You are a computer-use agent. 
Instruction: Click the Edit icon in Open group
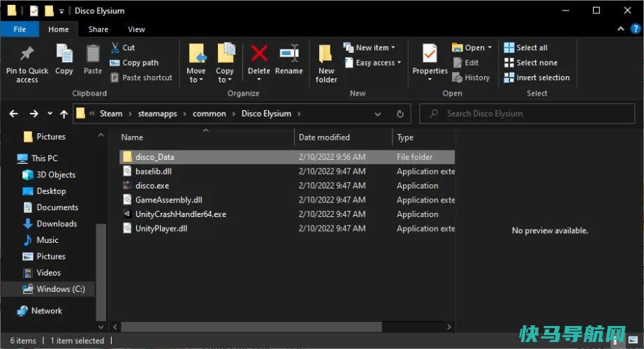[x=458, y=62]
